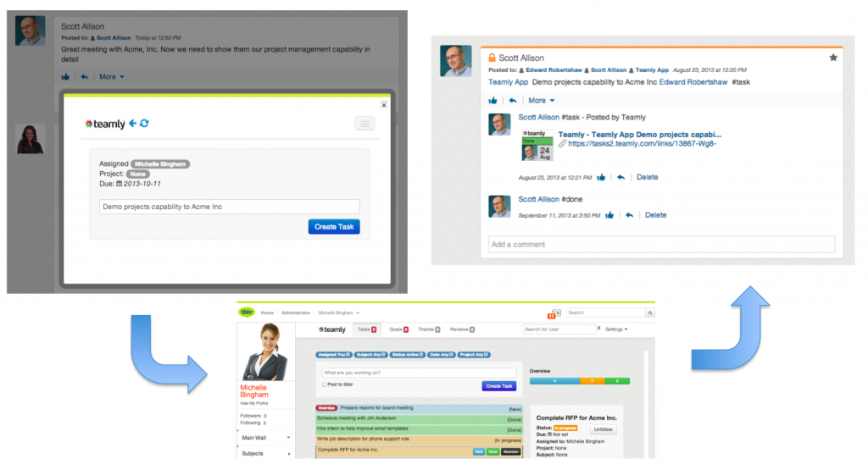Image resolution: width=868 pixels, height=465 pixels.
Task: Abandon the Complete RFP task
Action: [x=511, y=452]
